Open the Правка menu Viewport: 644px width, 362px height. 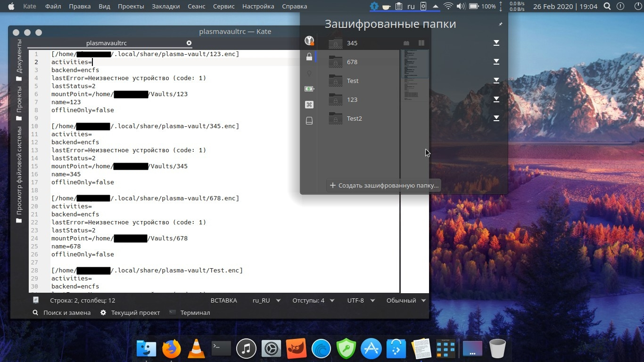[80, 7]
